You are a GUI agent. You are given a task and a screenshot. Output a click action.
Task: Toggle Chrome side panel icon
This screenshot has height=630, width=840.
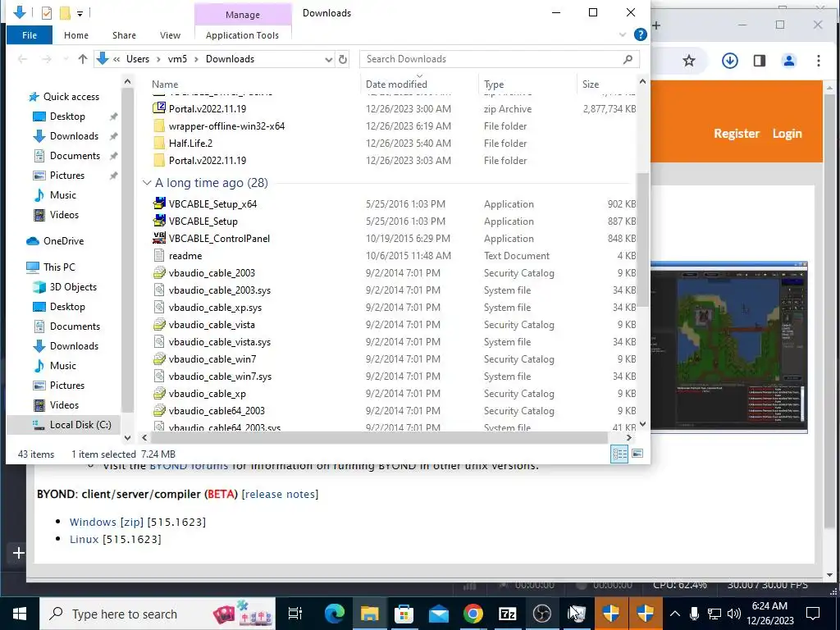point(759,61)
